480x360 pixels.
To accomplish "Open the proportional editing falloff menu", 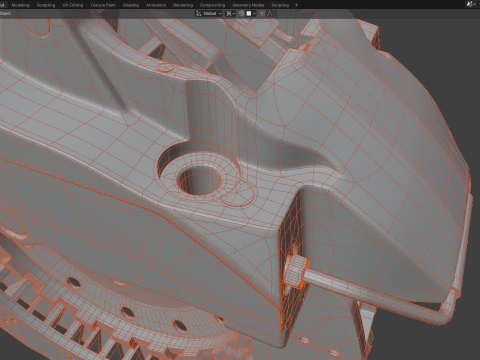I will pos(271,14).
